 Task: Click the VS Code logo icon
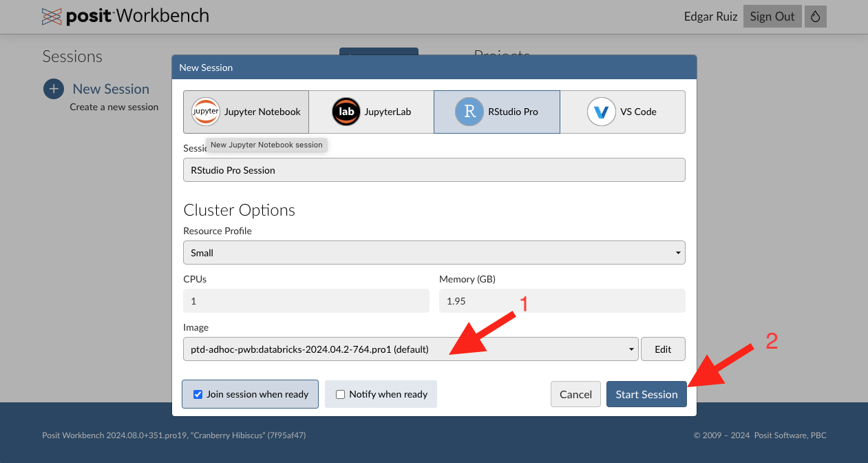pos(601,112)
